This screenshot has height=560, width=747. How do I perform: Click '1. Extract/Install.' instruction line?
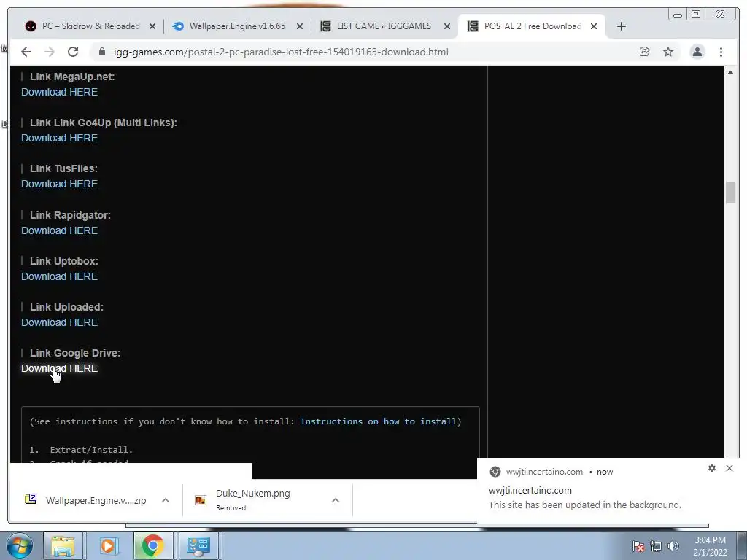click(81, 449)
